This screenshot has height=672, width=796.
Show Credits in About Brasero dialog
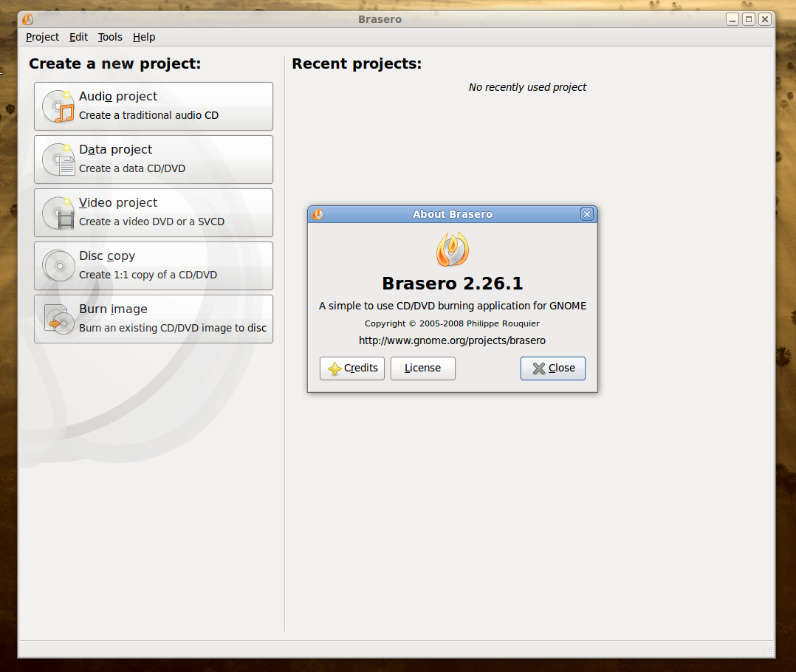pos(352,368)
